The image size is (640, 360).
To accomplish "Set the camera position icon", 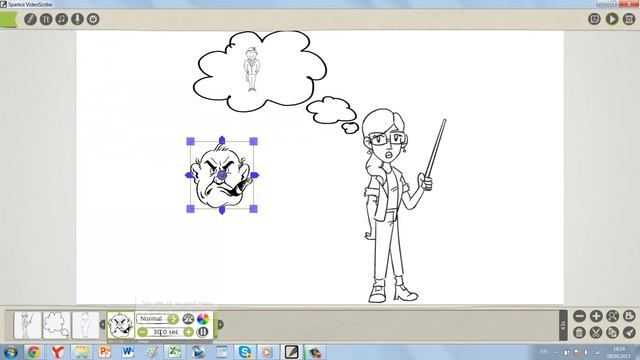I will 629,316.
